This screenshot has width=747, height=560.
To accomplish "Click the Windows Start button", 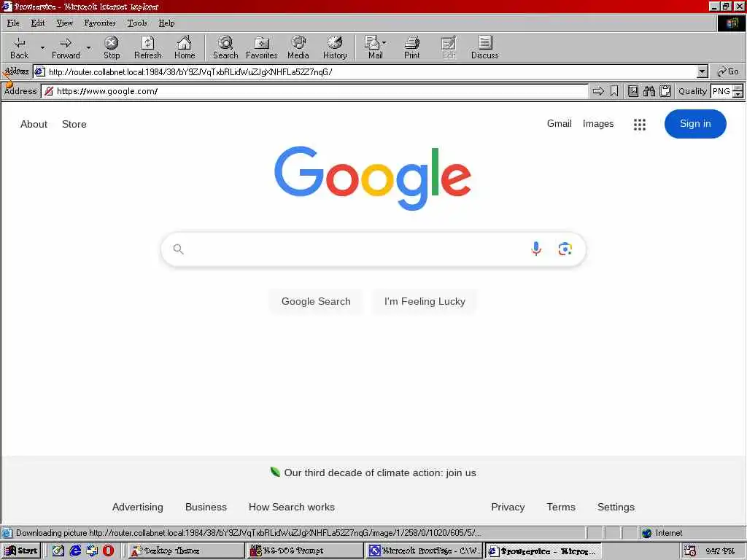I will click(x=21, y=551).
